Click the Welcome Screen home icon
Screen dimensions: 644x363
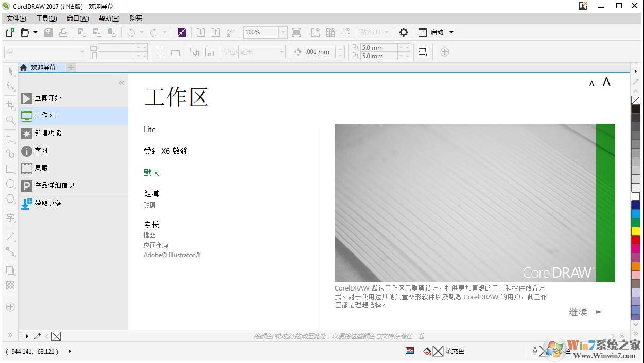(23, 68)
